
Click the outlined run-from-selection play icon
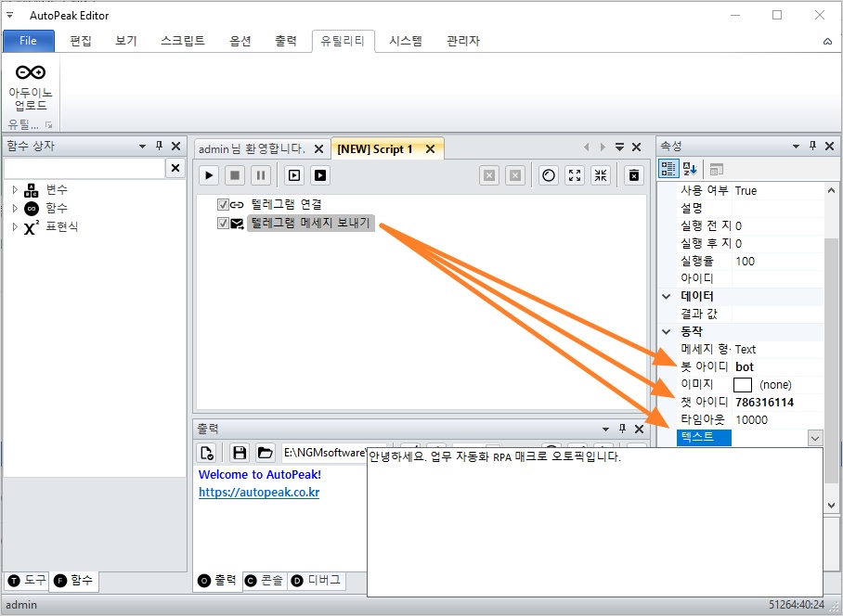(294, 175)
